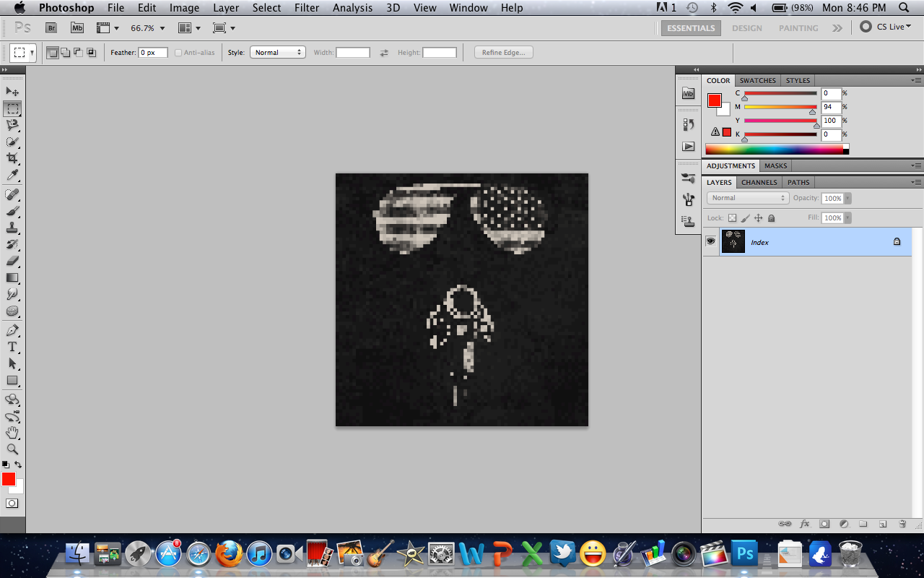Select the Brush tool

point(12,210)
